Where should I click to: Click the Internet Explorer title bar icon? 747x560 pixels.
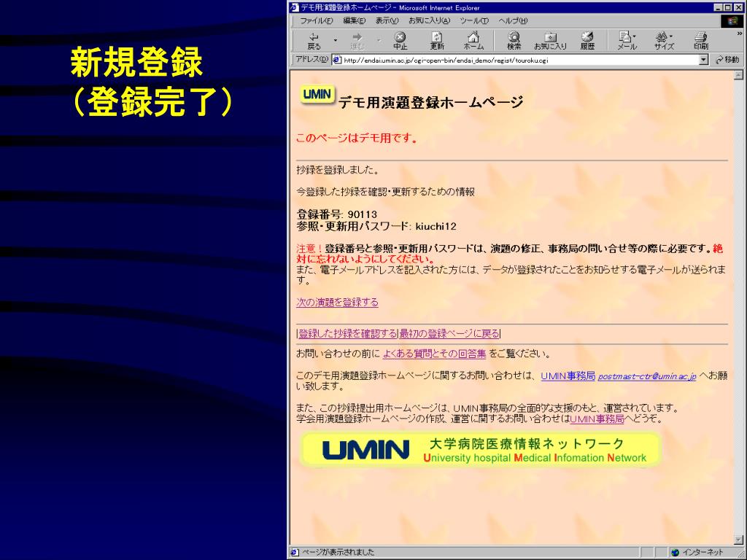[x=295, y=7]
